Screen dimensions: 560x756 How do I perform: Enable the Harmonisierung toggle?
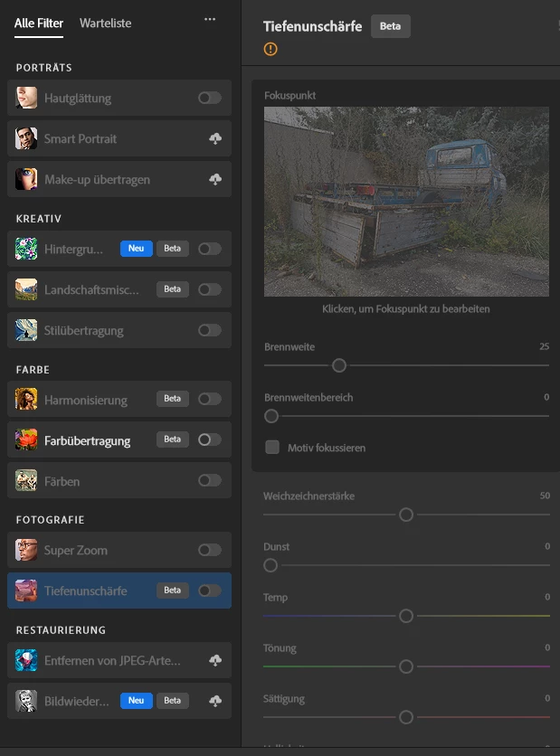(210, 399)
